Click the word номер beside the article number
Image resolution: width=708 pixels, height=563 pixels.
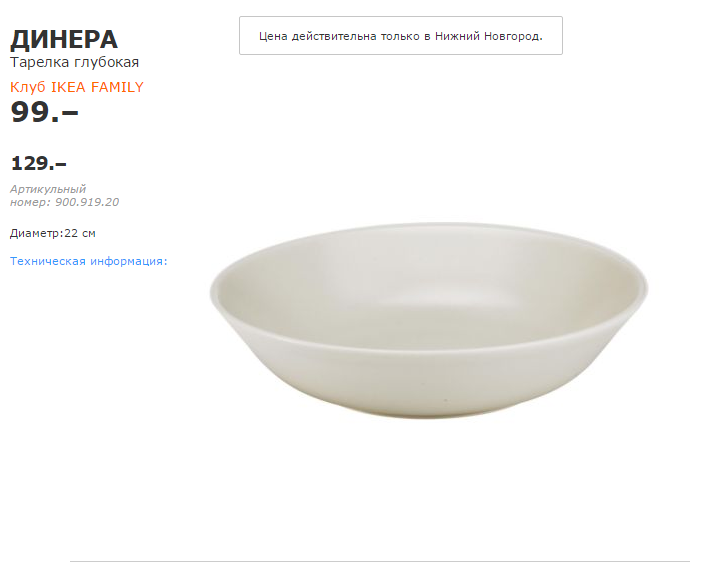tap(27, 202)
